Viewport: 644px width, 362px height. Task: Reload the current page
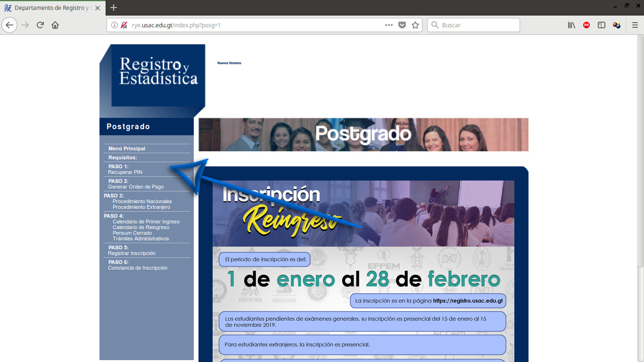point(40,25)
